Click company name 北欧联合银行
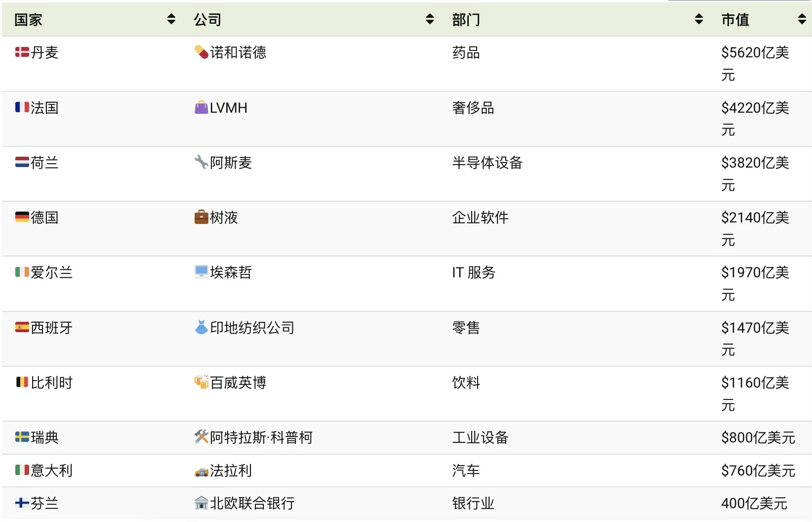This screenshot has width=812, height=522. [x=252, y=504]
